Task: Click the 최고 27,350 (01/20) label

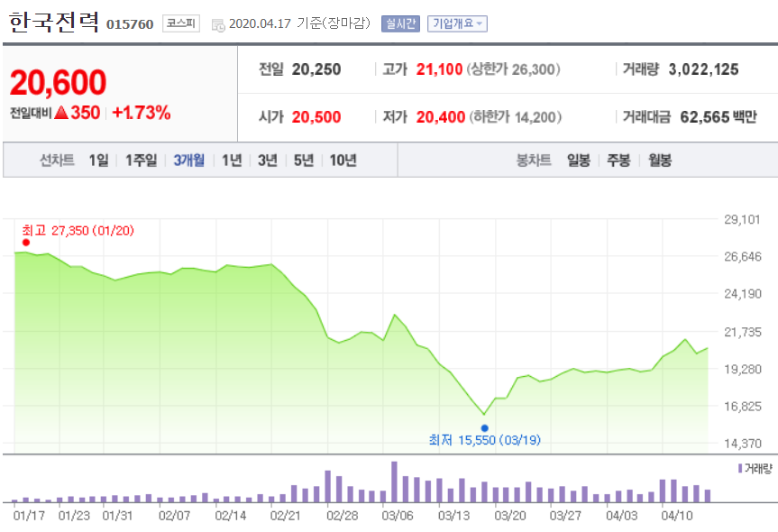Action: coord(78,231)
